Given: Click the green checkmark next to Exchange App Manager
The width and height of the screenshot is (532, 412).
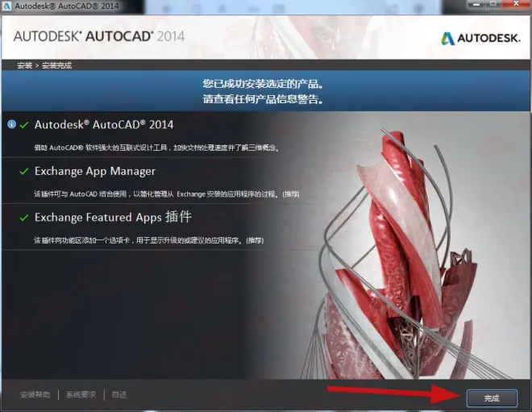Looking at the screenshot, I should (x=24, y=171).
